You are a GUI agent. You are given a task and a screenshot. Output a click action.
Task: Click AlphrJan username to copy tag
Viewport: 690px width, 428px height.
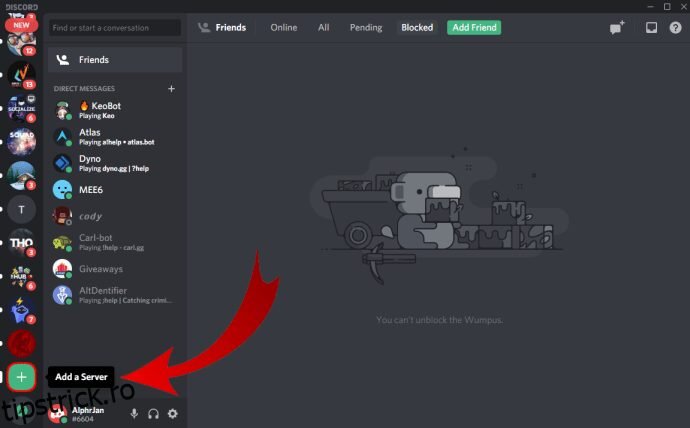[88, 410]
